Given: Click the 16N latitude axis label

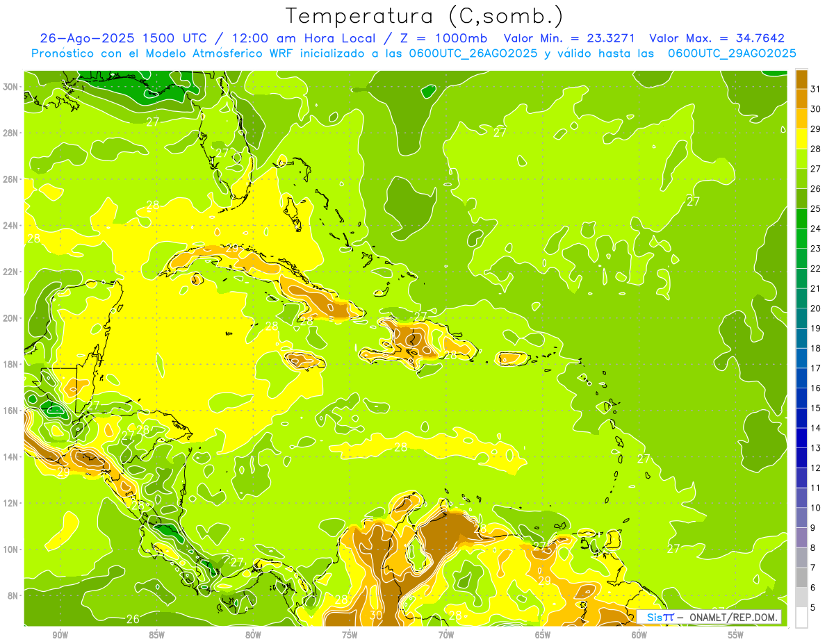Looking at the screenshot, I should tap(10, 411).
